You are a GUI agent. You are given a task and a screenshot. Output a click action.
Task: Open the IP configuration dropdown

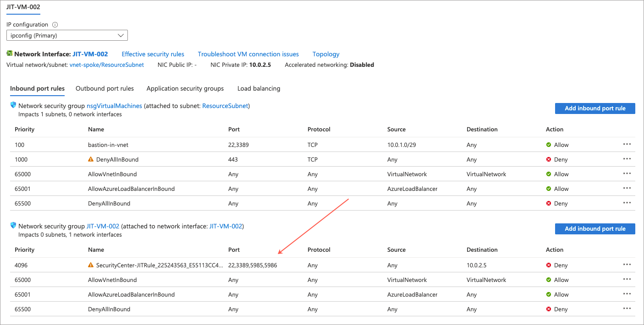tap(67, 35)
